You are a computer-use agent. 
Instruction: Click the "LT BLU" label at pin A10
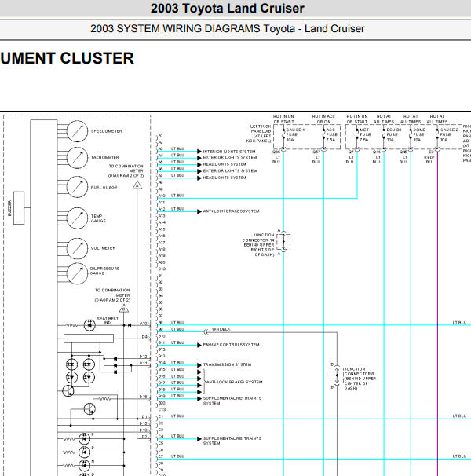[x=177, y=196]
